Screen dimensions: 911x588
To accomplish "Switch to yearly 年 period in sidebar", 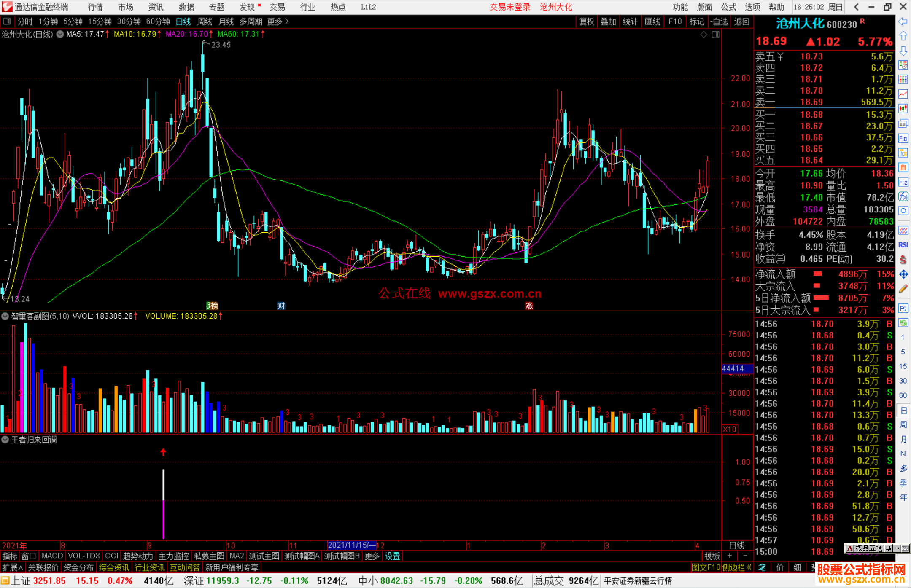I will (x=903, y=497).
